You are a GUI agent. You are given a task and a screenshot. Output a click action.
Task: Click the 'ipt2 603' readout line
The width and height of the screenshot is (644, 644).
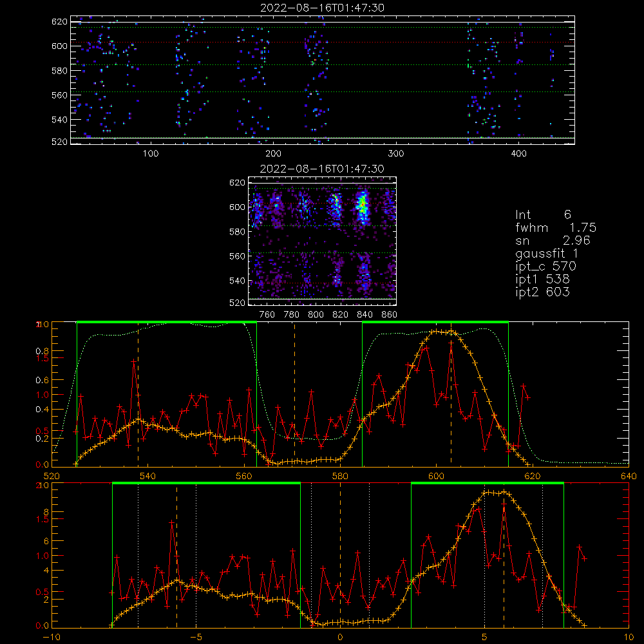tap(542, 292)
